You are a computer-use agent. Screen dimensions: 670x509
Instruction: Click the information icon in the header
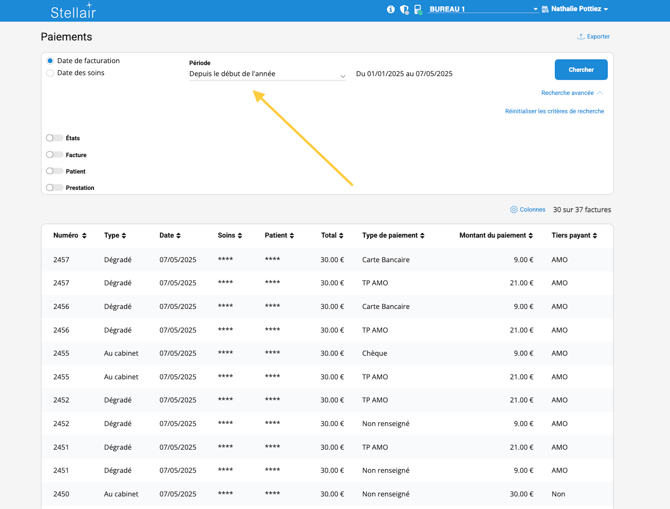pyautogui.click(x=391, y=9)
